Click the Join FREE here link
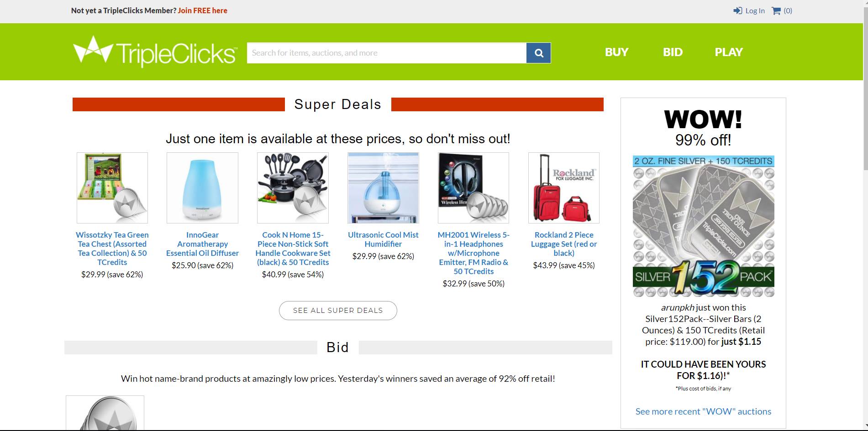The image size is (868, 431). point(203,10)
